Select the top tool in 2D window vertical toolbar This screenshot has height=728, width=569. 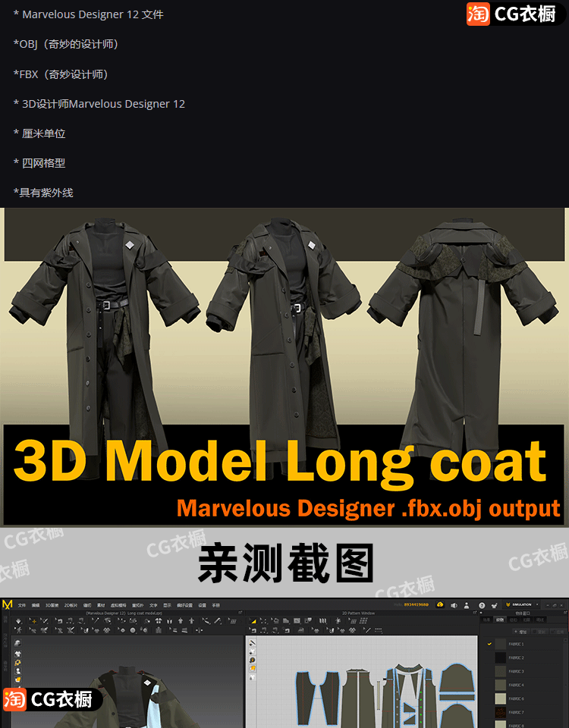click(x=253, y=642)
